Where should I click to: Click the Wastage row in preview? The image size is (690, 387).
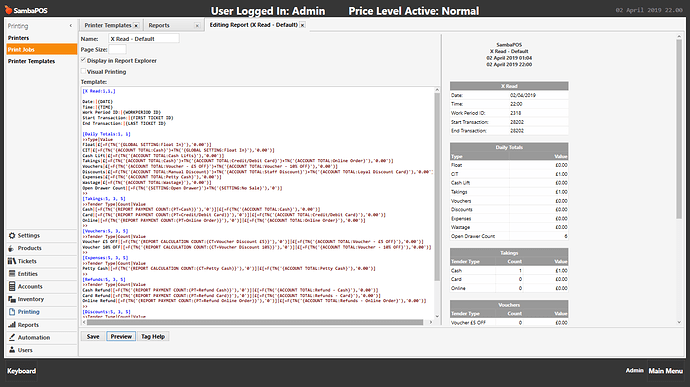(509, 228)
